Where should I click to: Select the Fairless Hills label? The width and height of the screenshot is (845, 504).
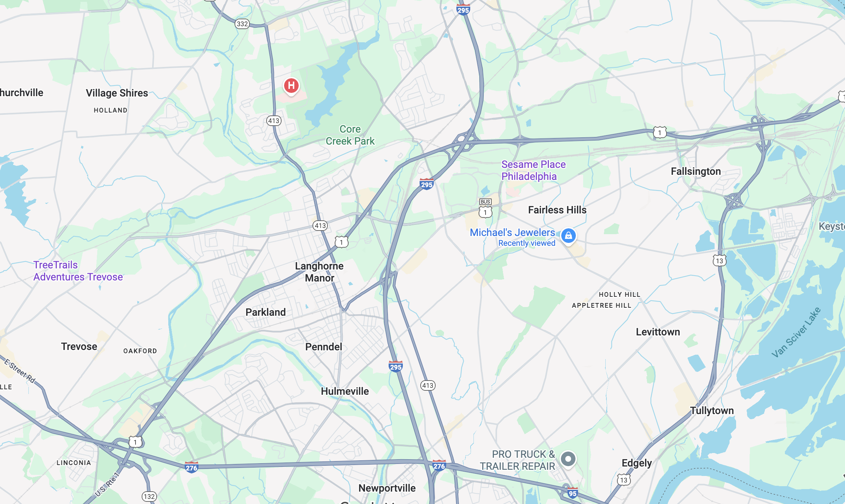point(557,210)
